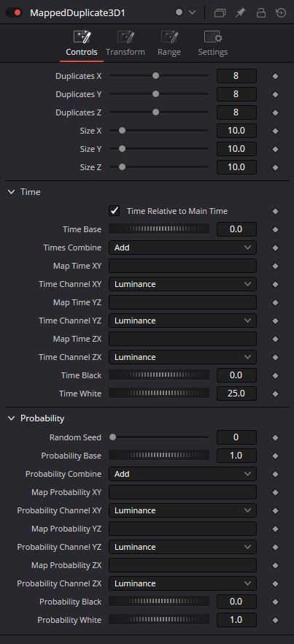Click the Time White value field
Image resolution: width=294 pixels, height=644 pixels.
236,394
